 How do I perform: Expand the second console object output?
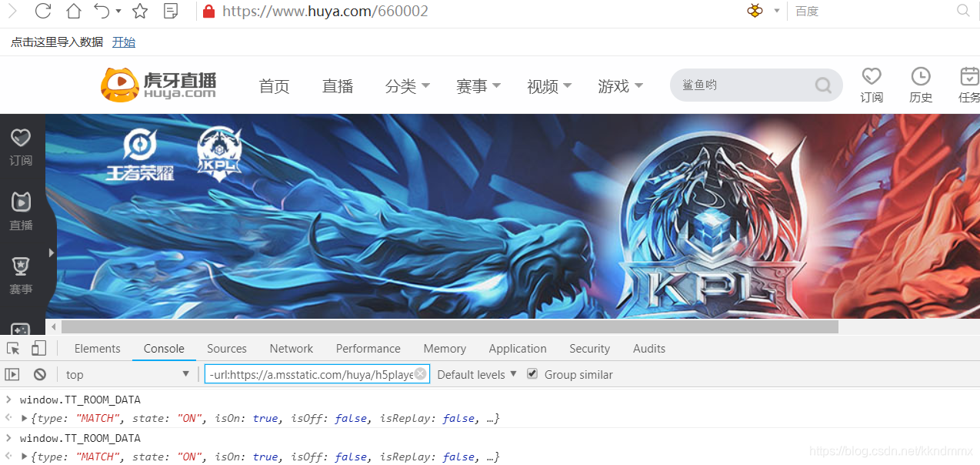(x=24, y=457)
